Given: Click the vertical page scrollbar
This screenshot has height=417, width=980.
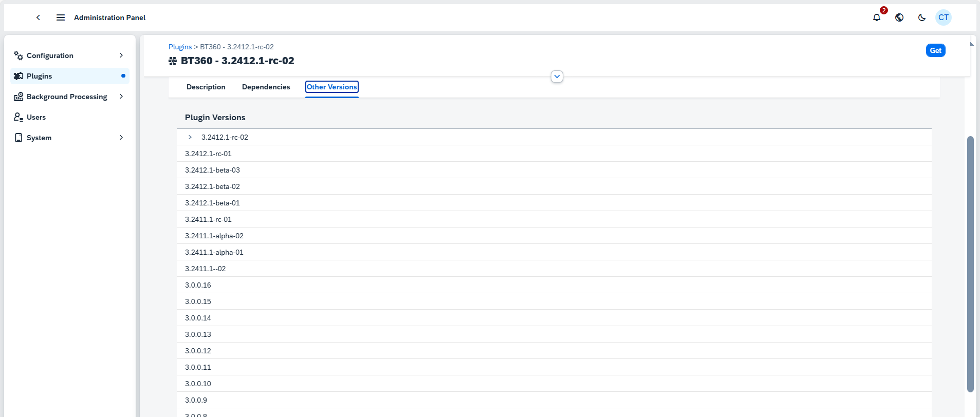Looking at the screenshot, I should (x=970, y=264).
